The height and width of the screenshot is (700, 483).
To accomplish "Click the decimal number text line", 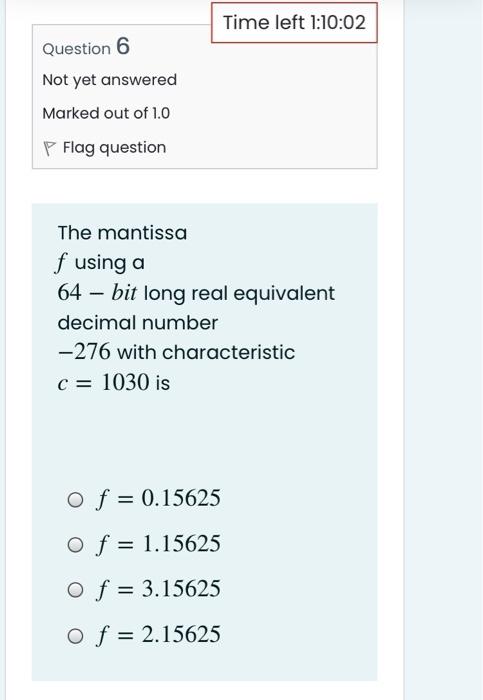I will tap(137, 322).
